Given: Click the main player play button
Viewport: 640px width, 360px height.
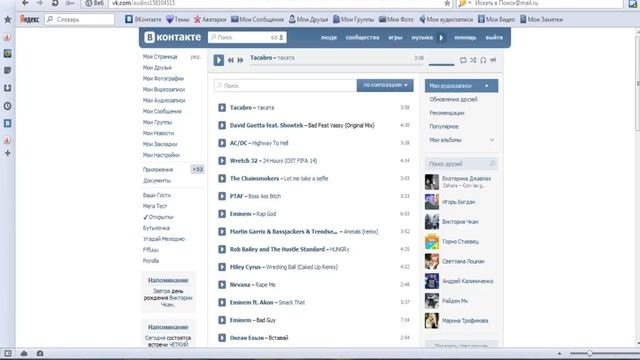Looking at the screenshot, I should 218,60.
